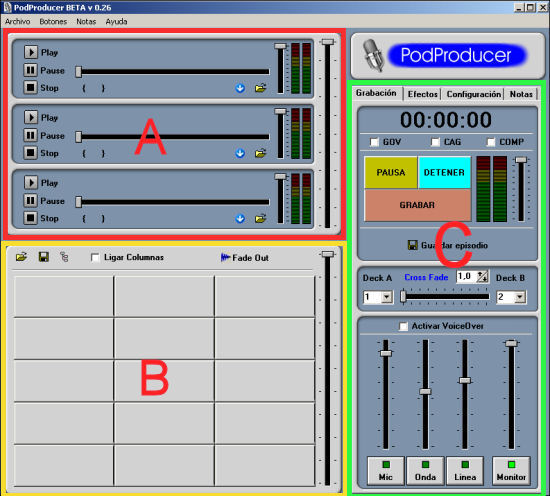Image resolution: width=550 pixels, height=496 pixels.
Task: Click blue download arrow on third deck
Action: click(x=240, y=219)
